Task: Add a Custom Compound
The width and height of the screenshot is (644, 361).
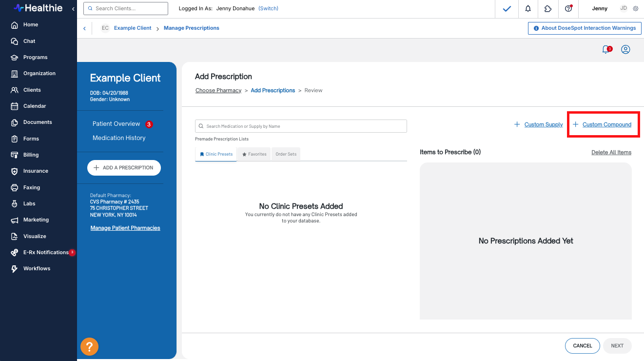Action: tap(602, 125)
